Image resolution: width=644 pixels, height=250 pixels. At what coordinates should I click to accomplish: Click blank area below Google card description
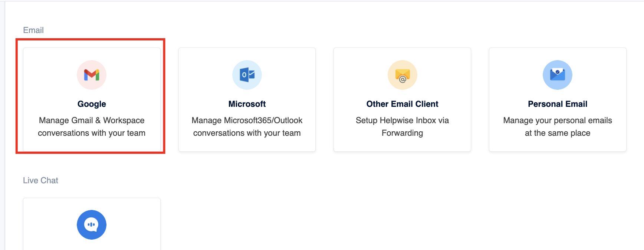click(92, 145)
